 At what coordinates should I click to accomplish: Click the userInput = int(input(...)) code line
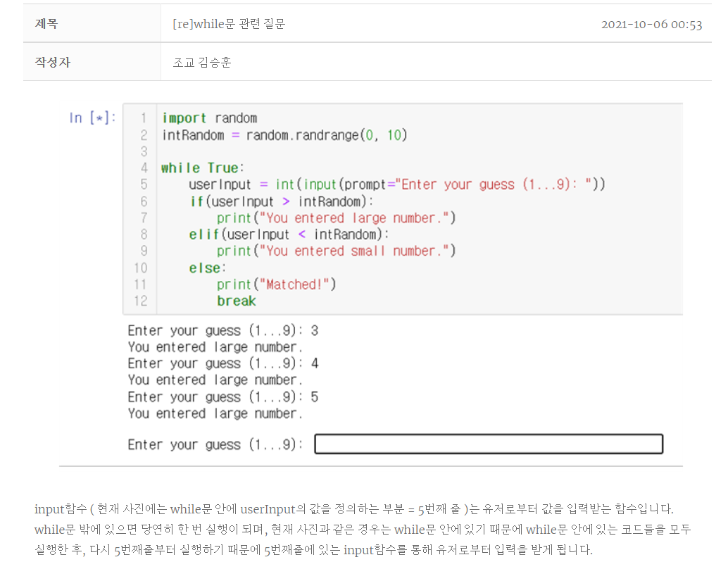[396, 185]
